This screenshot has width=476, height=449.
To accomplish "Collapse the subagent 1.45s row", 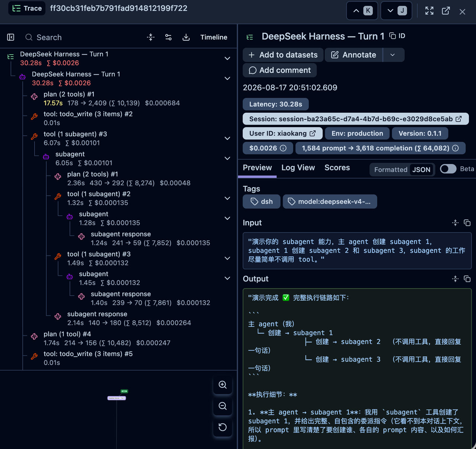I will [227, 278].
